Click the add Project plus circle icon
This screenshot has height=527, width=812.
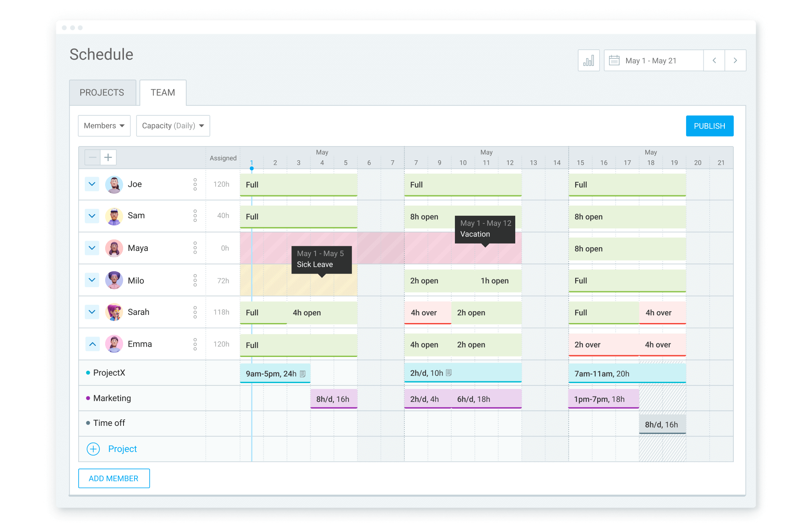[x=93, y=449]
